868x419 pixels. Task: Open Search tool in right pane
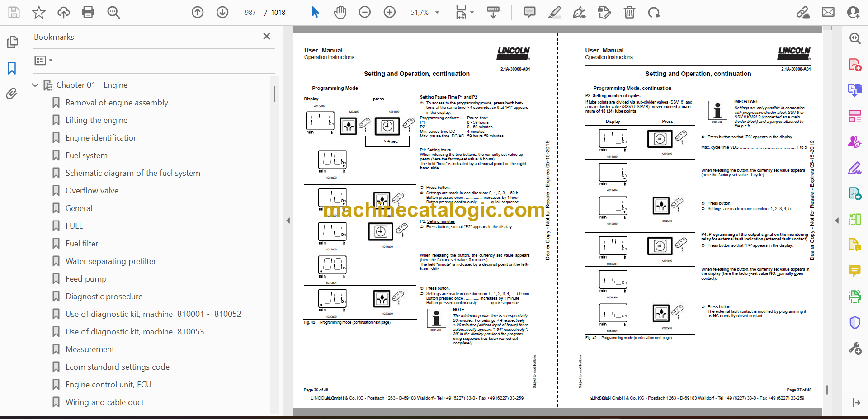(x=855, y=38)
